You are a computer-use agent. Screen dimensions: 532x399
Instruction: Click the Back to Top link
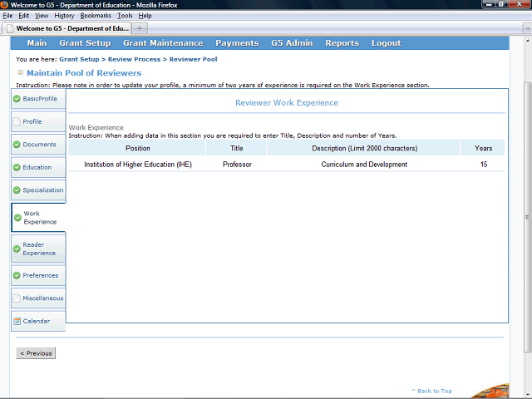[434, 391]
